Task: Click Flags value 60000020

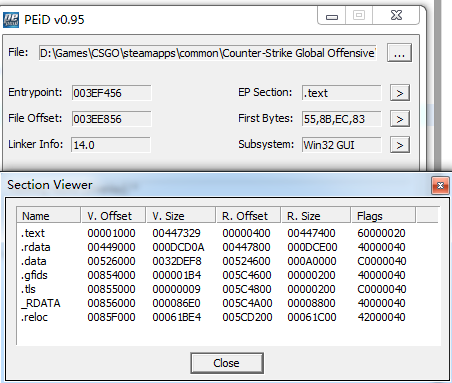Action: point(381,233)
